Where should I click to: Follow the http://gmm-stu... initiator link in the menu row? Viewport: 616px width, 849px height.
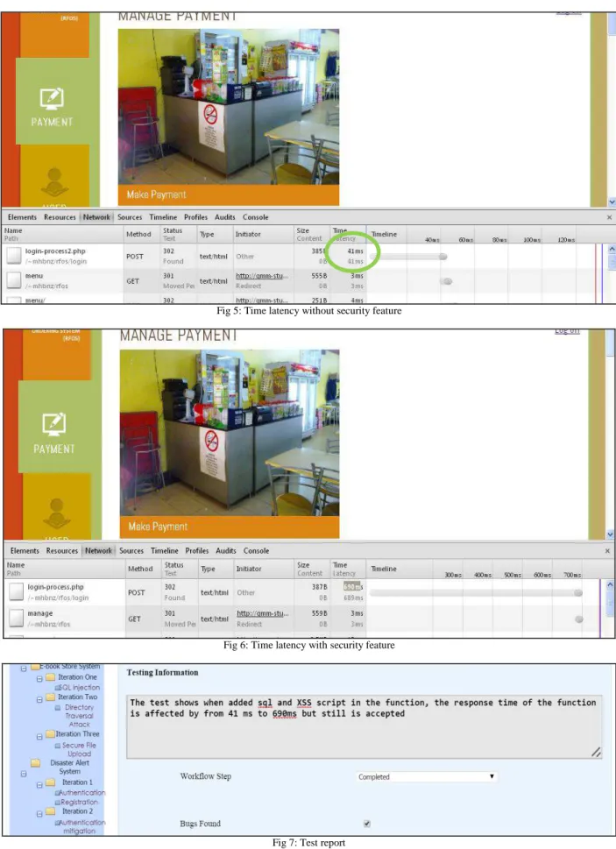[x=261, y=276]
